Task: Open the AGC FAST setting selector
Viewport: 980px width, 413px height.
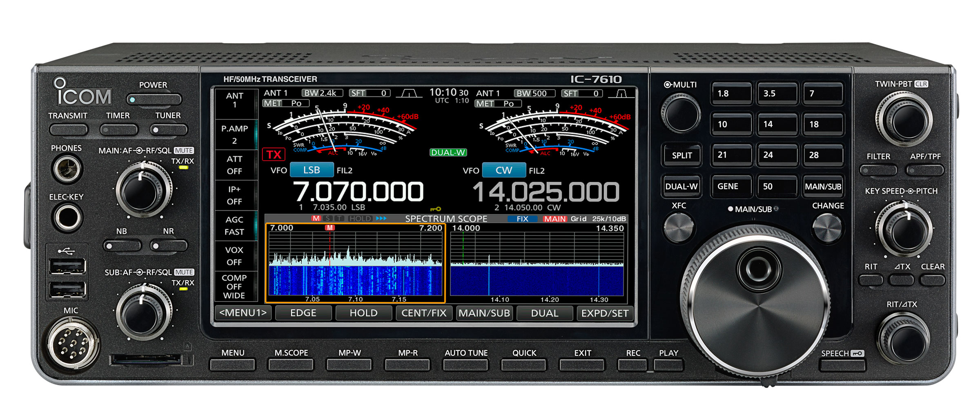Action: [x=234, y=225]
